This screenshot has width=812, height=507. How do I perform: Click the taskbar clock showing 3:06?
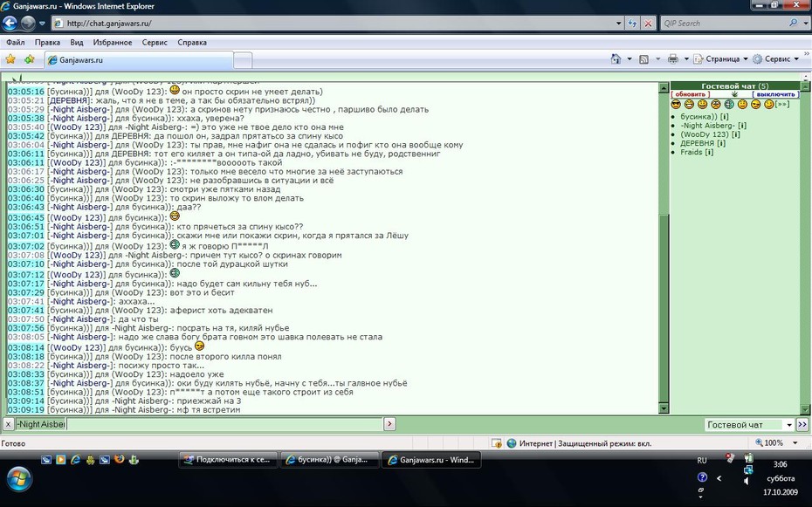(x=780, y=464)
